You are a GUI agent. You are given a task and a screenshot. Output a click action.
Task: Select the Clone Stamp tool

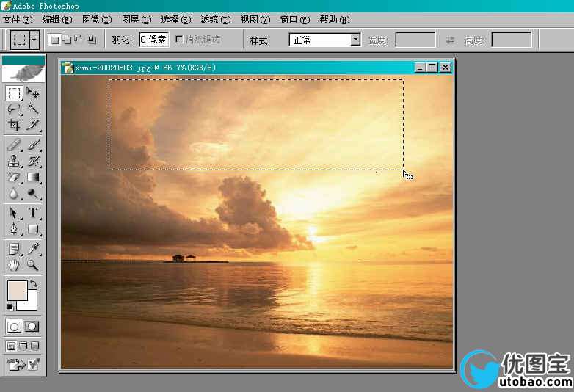[14, 161]
